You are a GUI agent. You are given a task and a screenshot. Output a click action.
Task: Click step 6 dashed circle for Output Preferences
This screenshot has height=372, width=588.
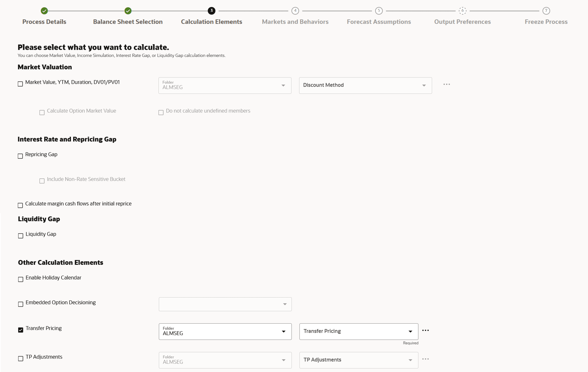click(x=462, y=11)
